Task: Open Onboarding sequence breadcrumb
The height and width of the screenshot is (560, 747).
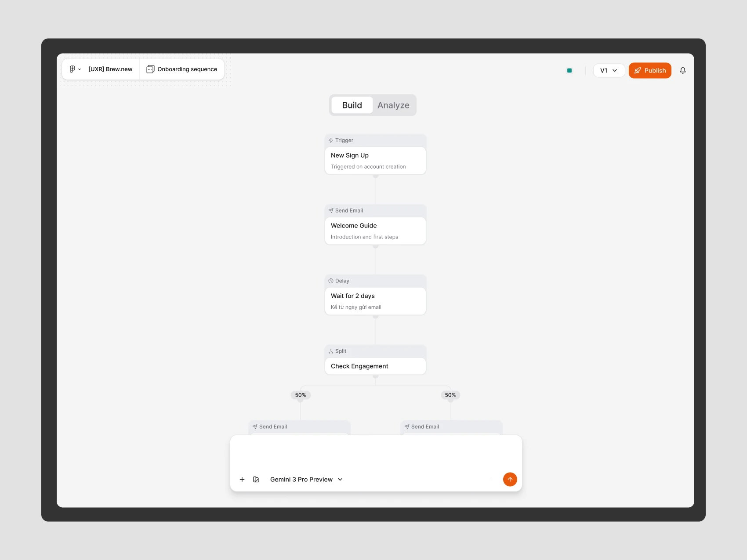Action: click(x=182, y=69)
